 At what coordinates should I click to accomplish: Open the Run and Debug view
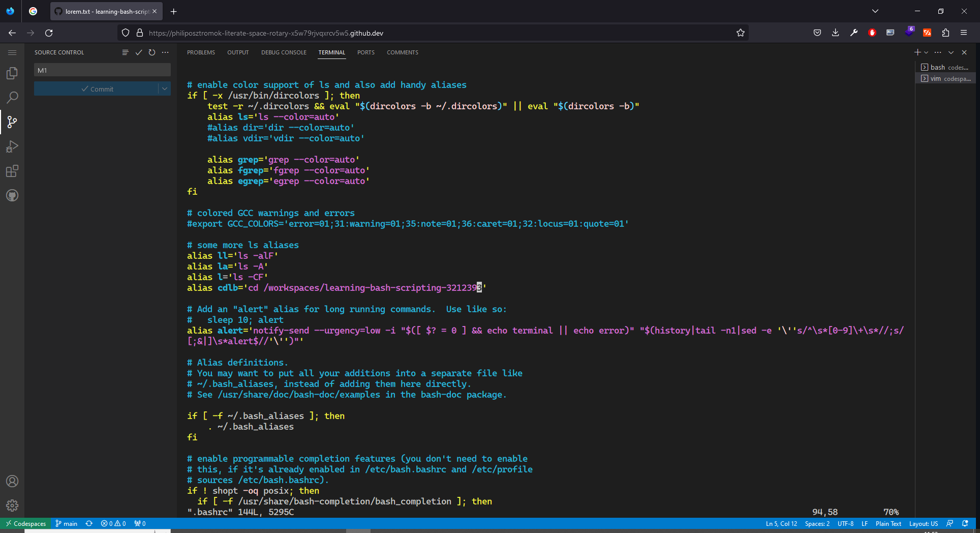coord(12,146)
